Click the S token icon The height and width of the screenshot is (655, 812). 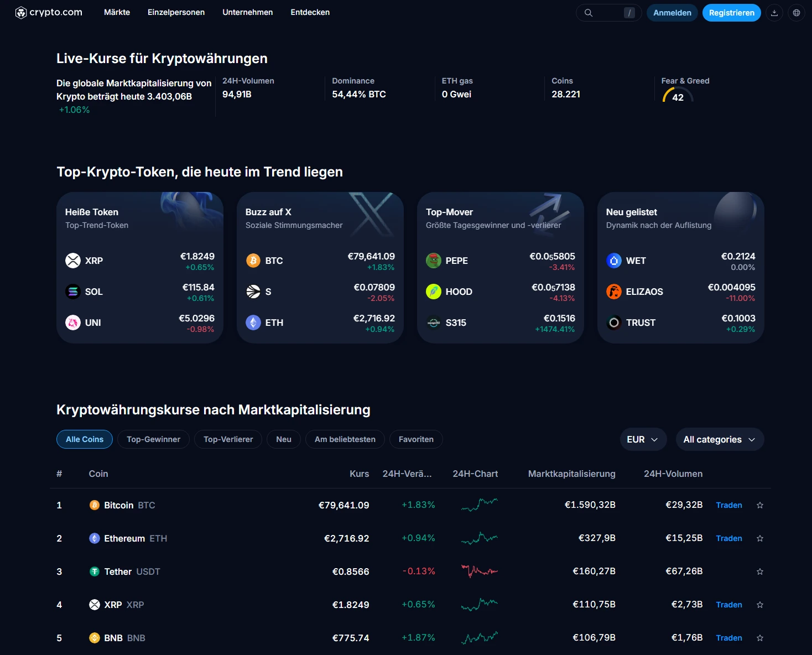[253, 292]
